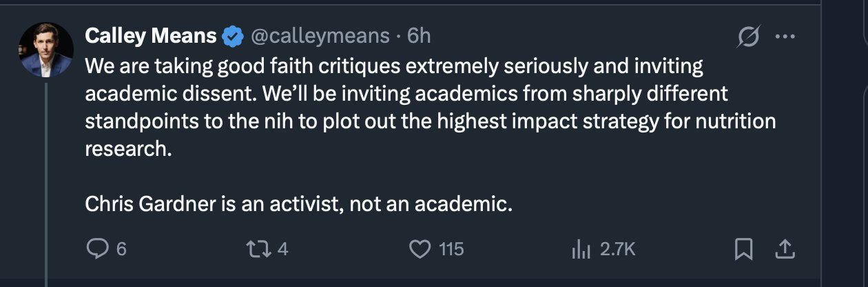Click the repost count of 4
This screenshot has height=287, width=868.
click(x=282, y=249)
